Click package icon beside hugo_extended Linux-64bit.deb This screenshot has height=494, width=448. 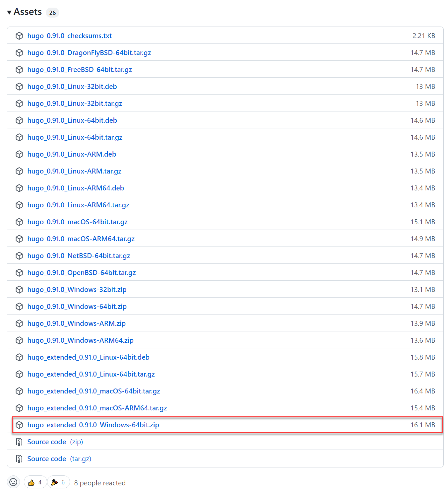[x=19, y=357]
